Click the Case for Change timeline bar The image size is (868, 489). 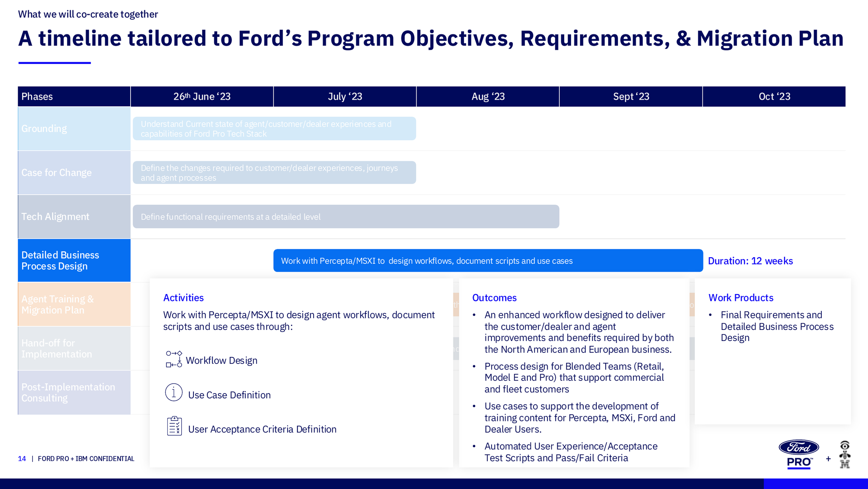pyautogui.click(x=274, y=172)
